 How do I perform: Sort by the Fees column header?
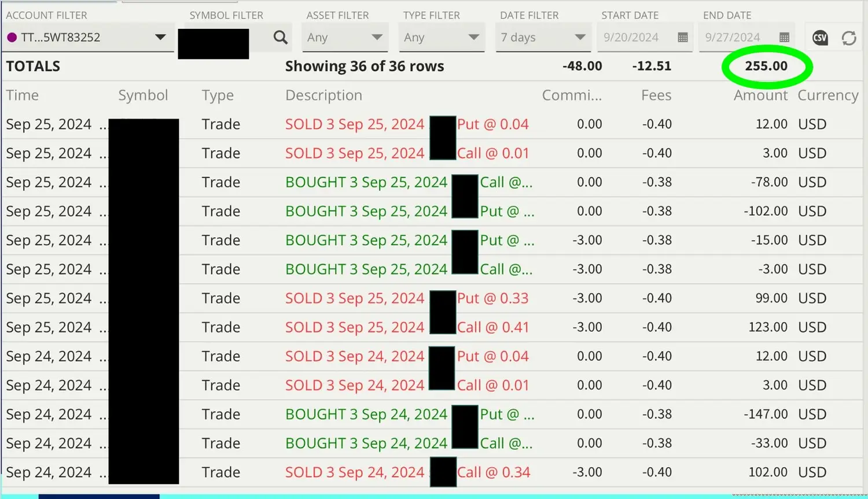[x=656, y=95]
